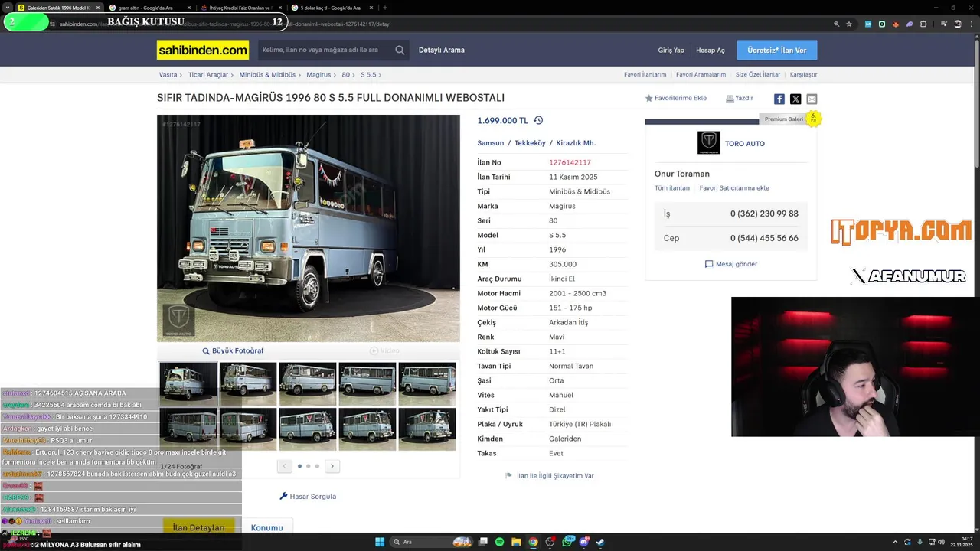Open WhatsApp from taskbar

click(x=567, y=542)
